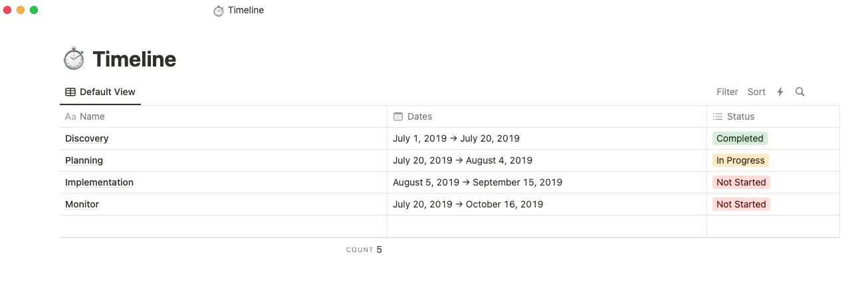The image size is (868, 282).
Task: Open the Name column header menu
Action: coord(92,116)
